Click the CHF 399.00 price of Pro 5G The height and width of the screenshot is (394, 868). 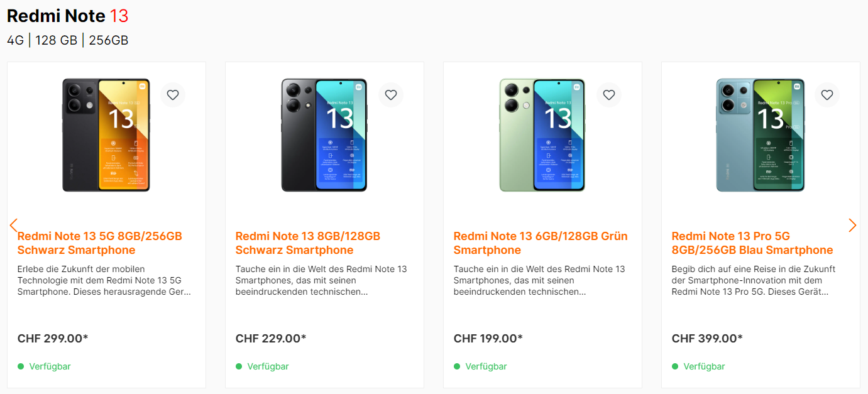[x=707, y=339]
